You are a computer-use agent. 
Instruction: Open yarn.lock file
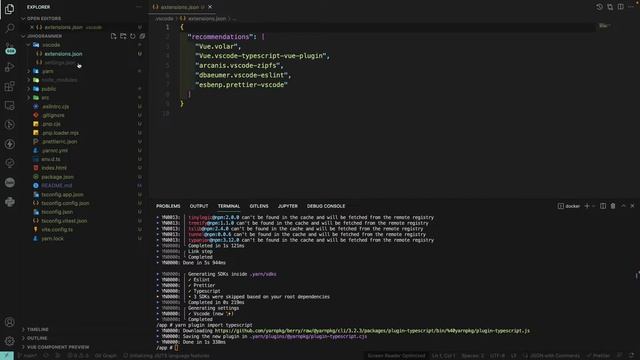click(52, 239)
